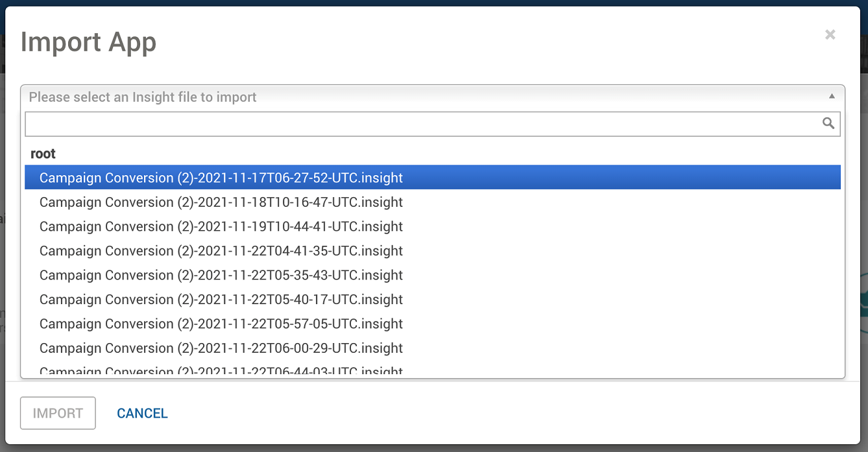Pick the partially visible 2021-11-22T06-44-03 file
This screenshot has height=452, width=868.
click(221, 372)
